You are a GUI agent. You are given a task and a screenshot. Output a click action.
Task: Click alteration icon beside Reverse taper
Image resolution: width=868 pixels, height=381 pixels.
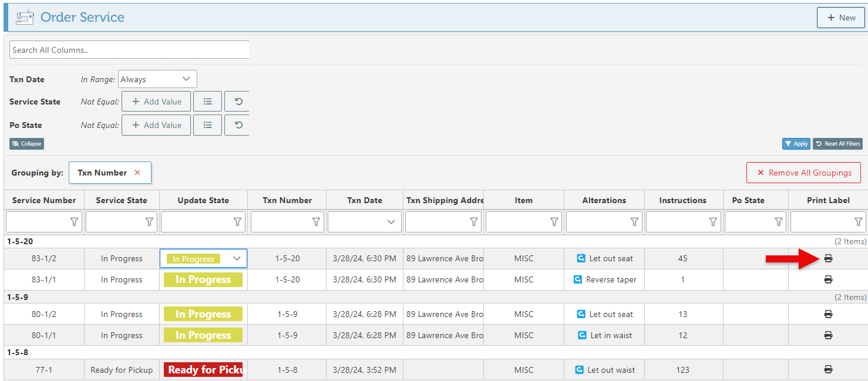577,279
